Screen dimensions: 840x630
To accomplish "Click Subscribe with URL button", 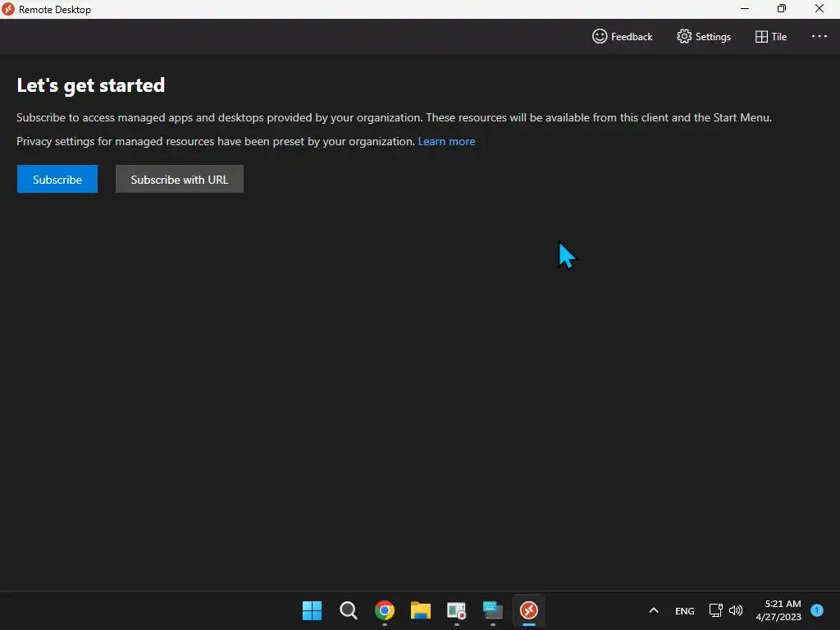I will pyautogui.click(x=180, y=179).
